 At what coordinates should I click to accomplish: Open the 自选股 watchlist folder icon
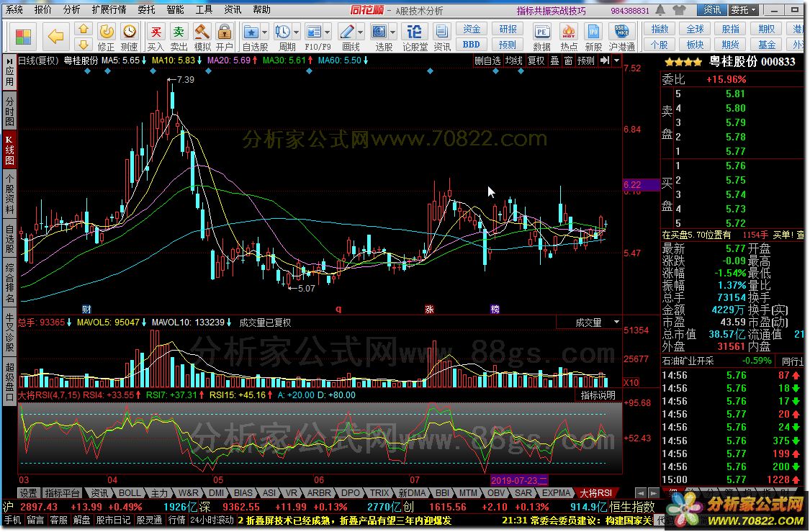[251, 32]
